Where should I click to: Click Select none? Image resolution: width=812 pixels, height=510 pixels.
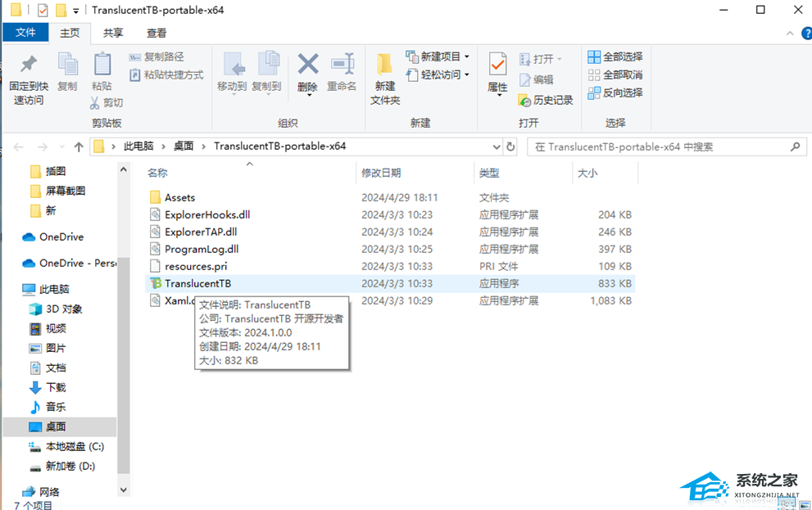coord(615,75)
